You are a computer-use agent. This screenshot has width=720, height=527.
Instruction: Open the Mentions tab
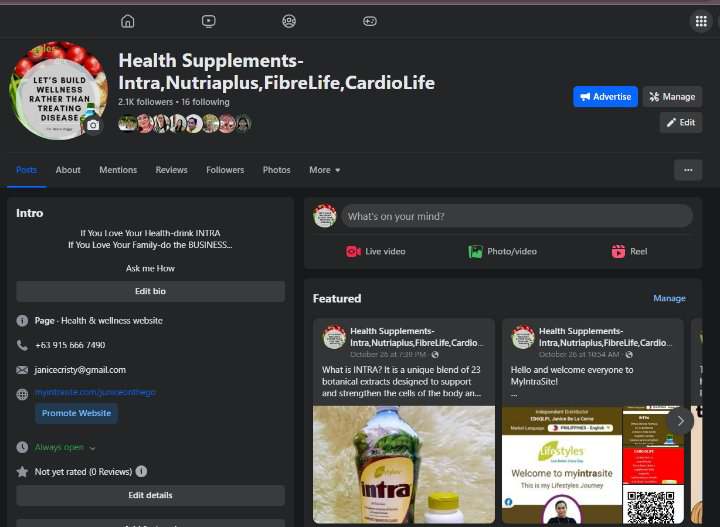(x=118, y=170)
